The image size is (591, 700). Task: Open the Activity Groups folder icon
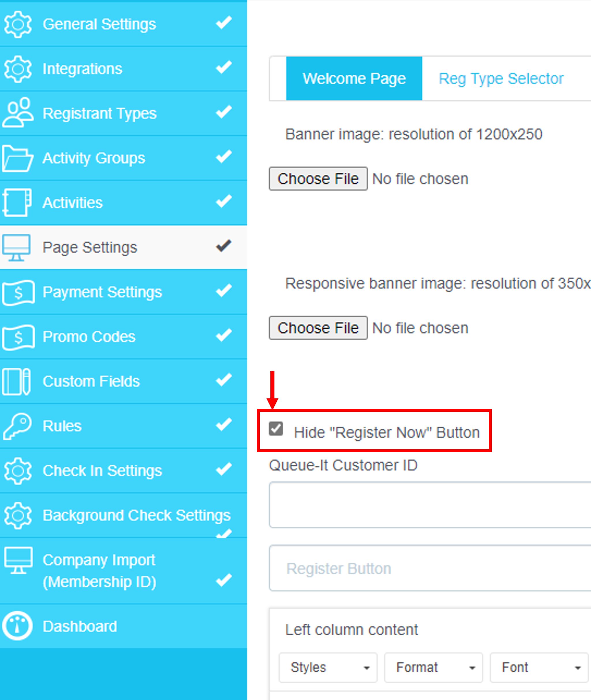pos(18,158)
